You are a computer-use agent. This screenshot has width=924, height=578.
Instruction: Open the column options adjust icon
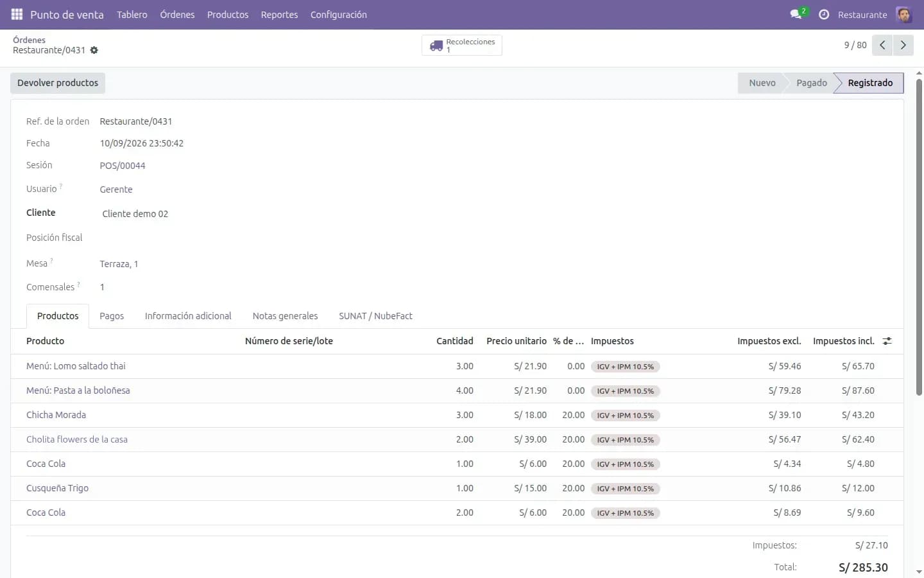tap(887, 341)
